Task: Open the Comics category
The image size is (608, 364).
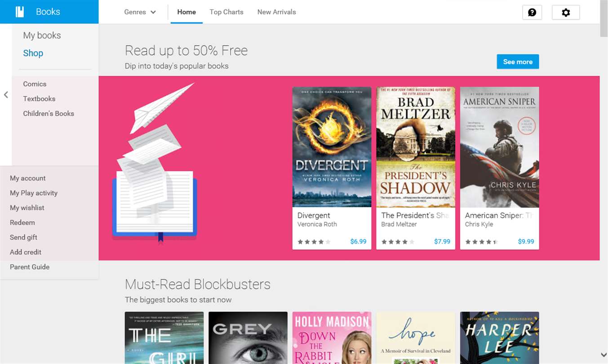Action: pos(35,84)
